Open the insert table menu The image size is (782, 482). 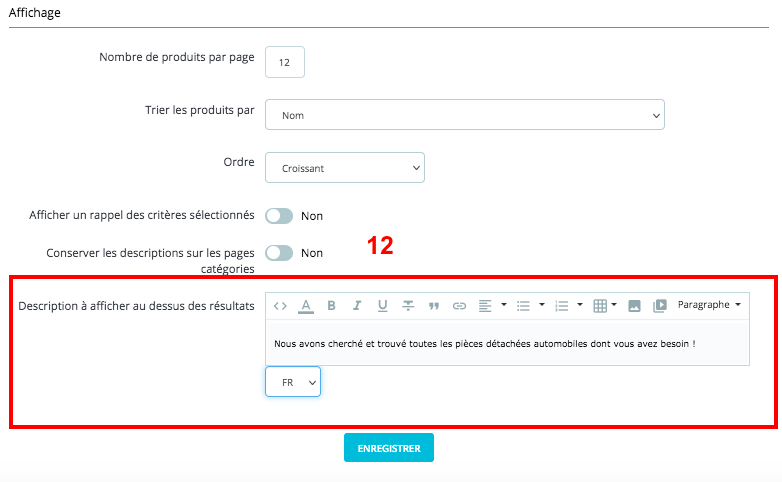pos(605,306)
